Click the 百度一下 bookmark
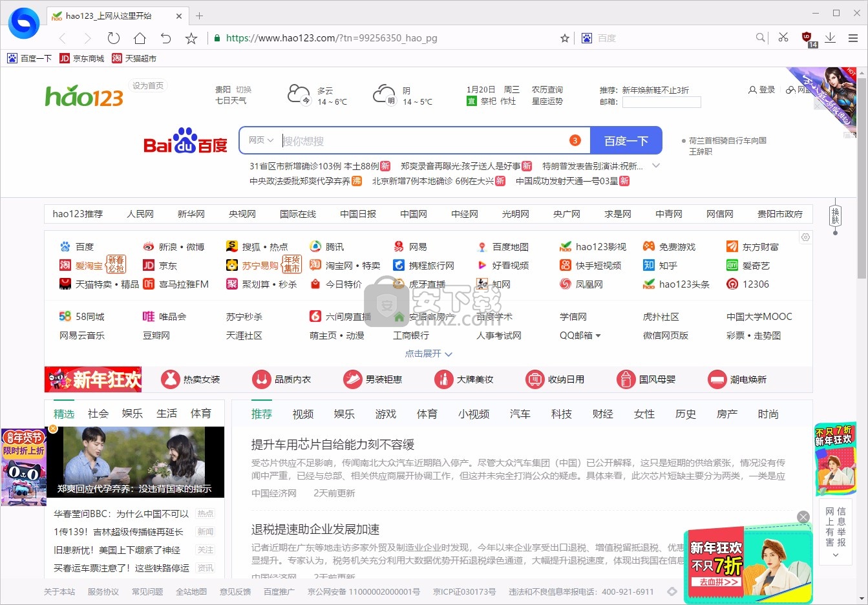 click(29, 58)
